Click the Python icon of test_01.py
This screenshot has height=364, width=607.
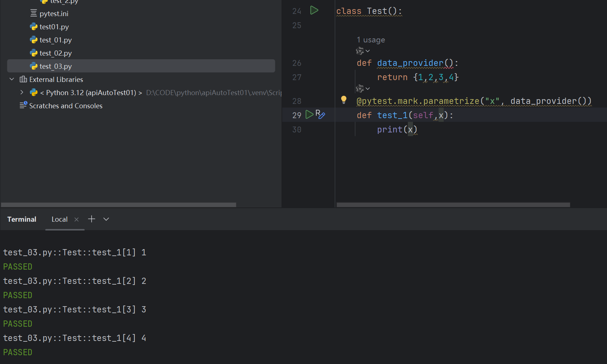34,40
